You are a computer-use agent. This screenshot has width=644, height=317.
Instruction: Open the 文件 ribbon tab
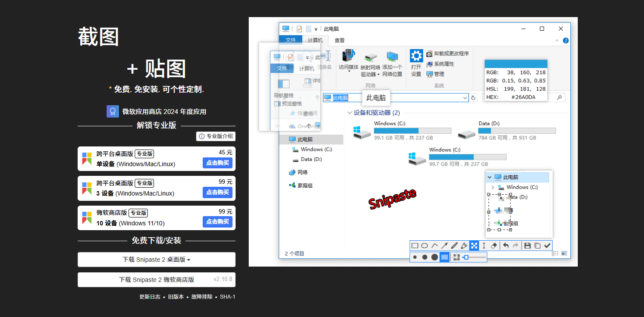(291, 40)
